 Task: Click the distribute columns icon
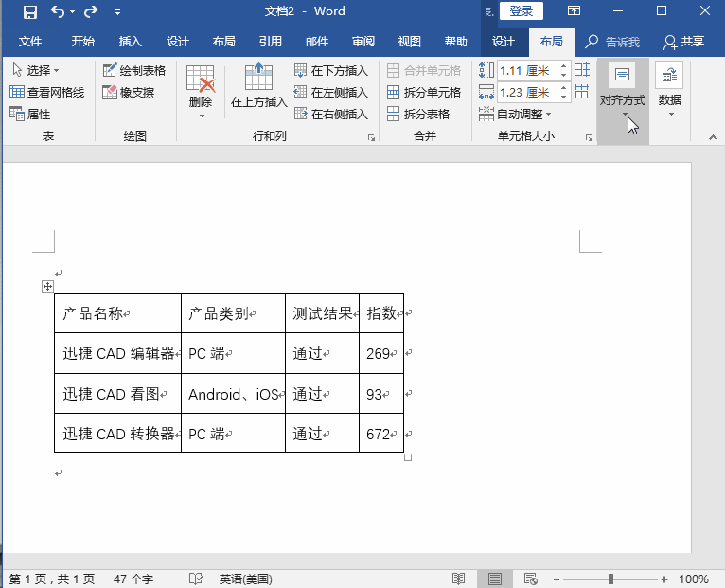tap(582, 92)
